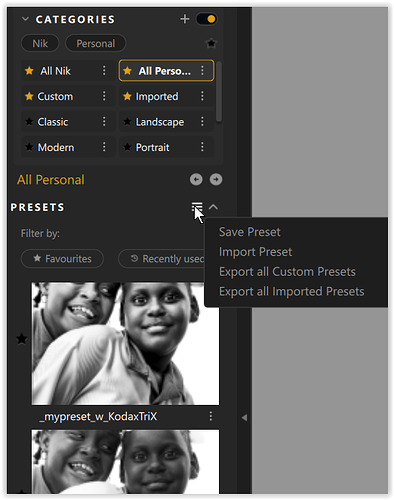394x500 pixels.
Task: Open options menu for Classic category
Action: pos(104,121)
